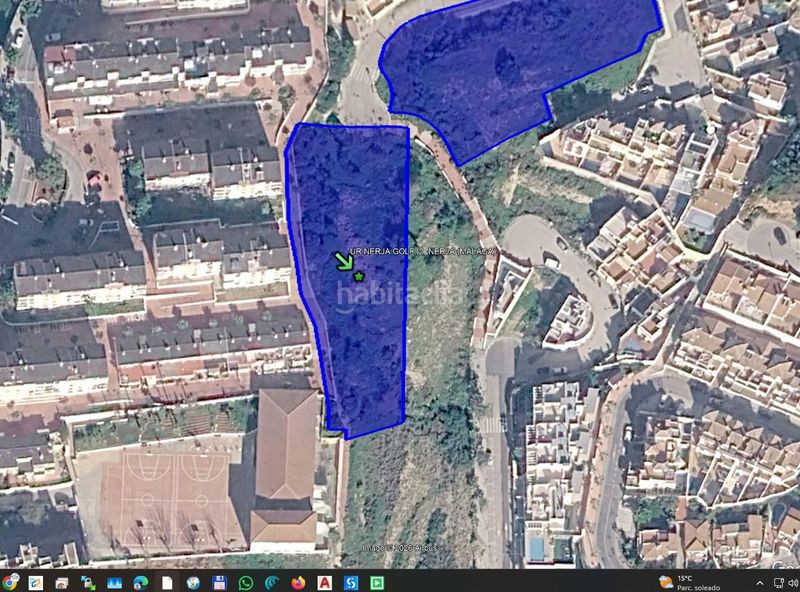Open the globe application in the taskbar
Viewport: 800px width, 592px height.
click(193, 582)
